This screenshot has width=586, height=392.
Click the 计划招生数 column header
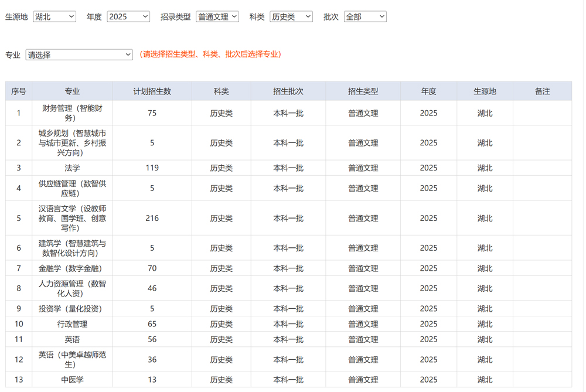tap(152, 91)
